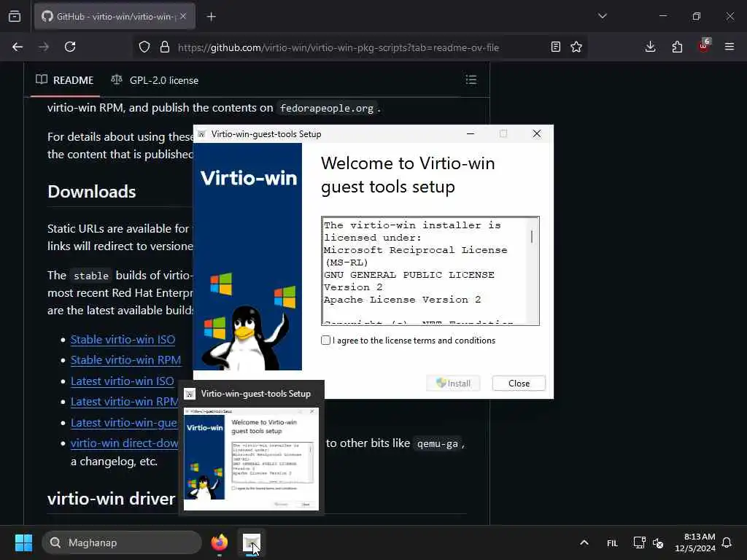The width and height of the screenshot is (747, 560).
Task: Open Firefox extensions menu
Action: tap(677, 47)
